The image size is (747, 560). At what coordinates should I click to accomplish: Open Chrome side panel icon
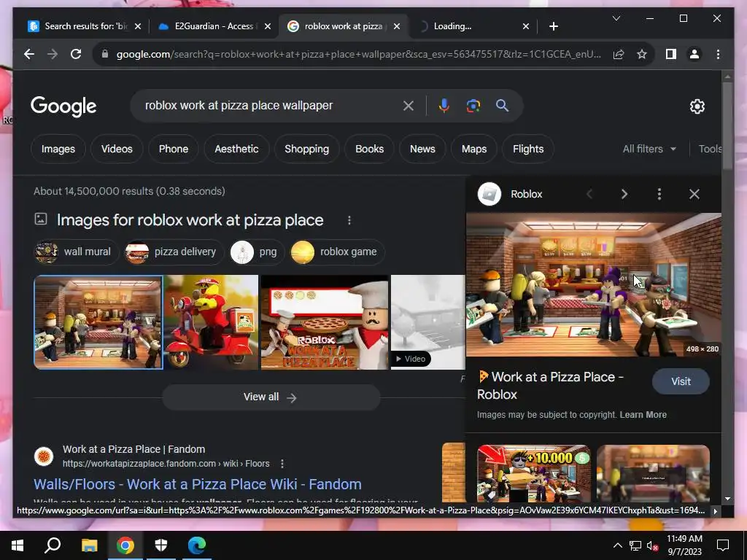click(671, 54)
